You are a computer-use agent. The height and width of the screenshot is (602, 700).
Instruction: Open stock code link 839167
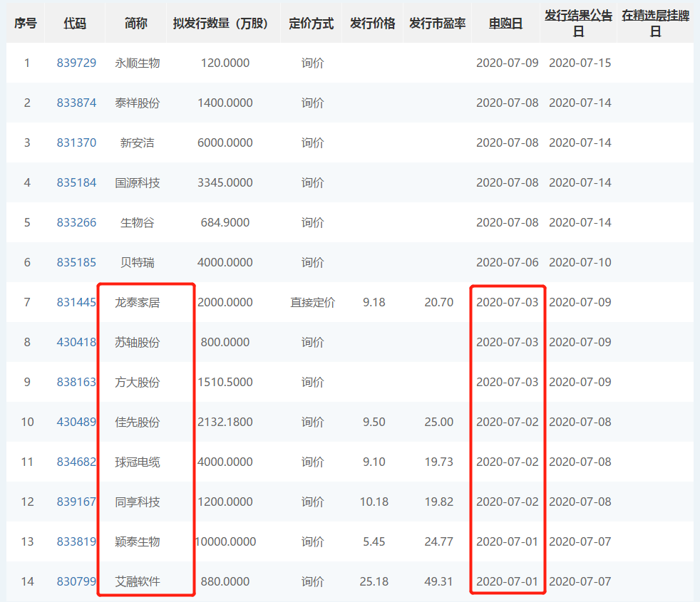click(76, 502)
